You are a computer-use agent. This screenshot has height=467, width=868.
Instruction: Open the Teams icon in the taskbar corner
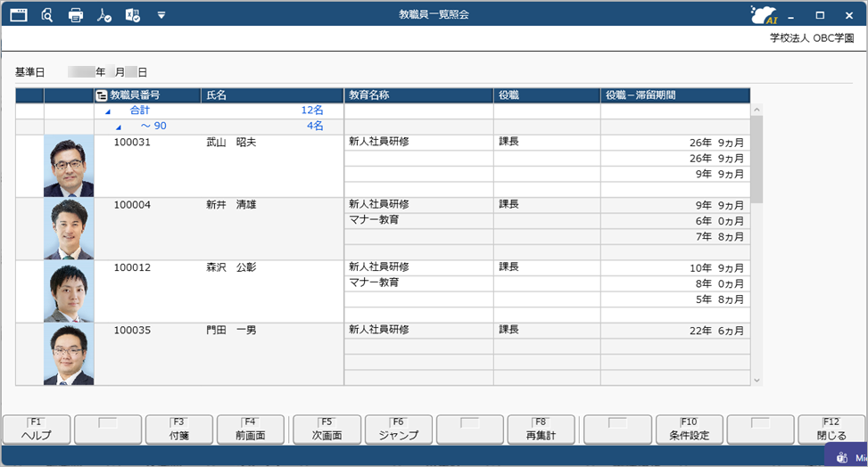[x=842, y=457]
